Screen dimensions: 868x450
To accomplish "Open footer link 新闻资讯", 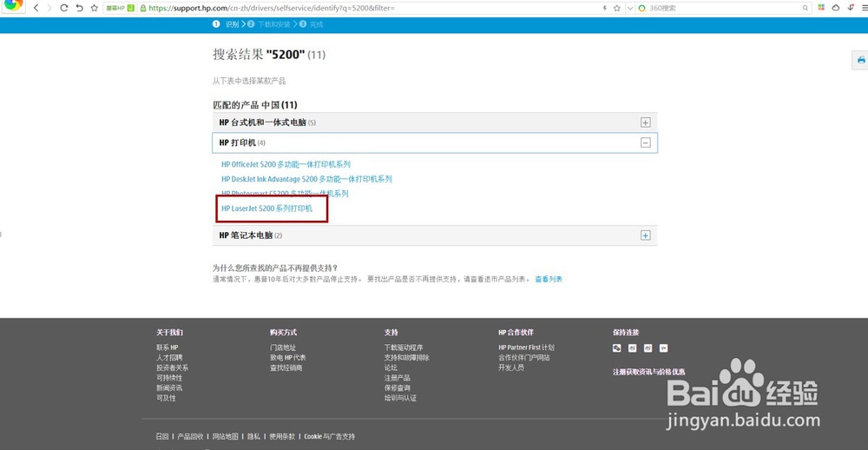I will click(169, 388).
